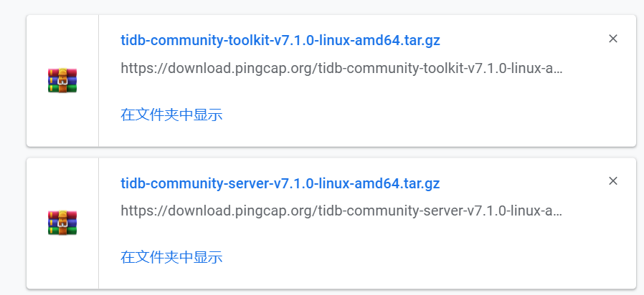
Task: Show toolkit archive in folder (在文件夹中显示)
Action: click(172, 115)
